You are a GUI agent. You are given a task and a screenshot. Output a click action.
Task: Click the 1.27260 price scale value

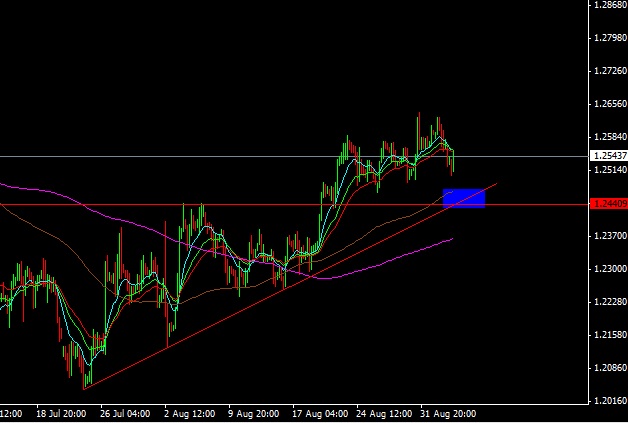tap(610, 71)
